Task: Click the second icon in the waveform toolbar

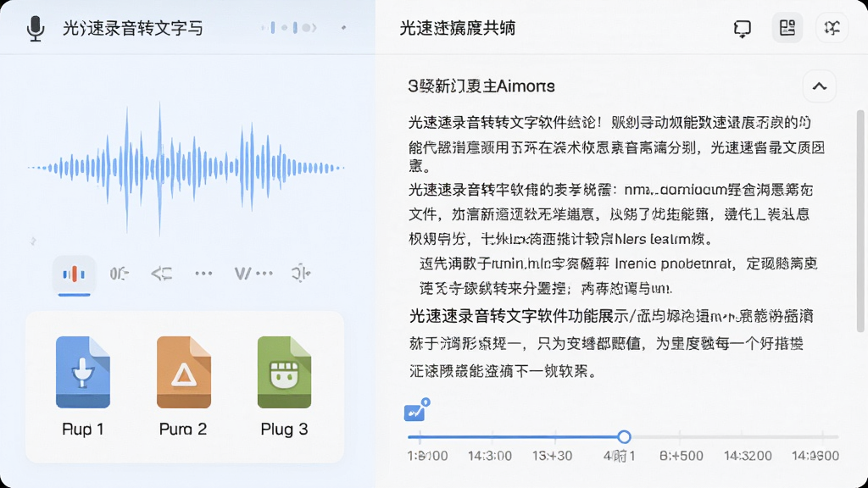Action: pos(119,274)
